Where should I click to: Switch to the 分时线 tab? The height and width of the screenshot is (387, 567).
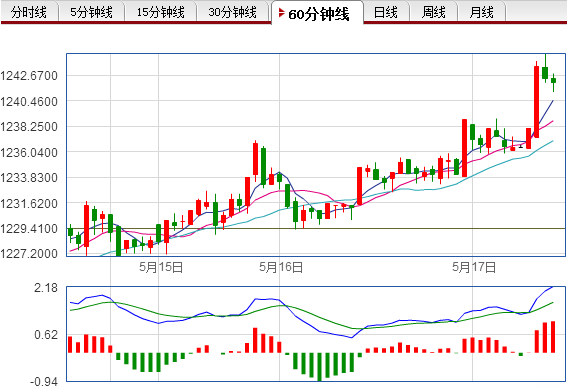[29, 12]
